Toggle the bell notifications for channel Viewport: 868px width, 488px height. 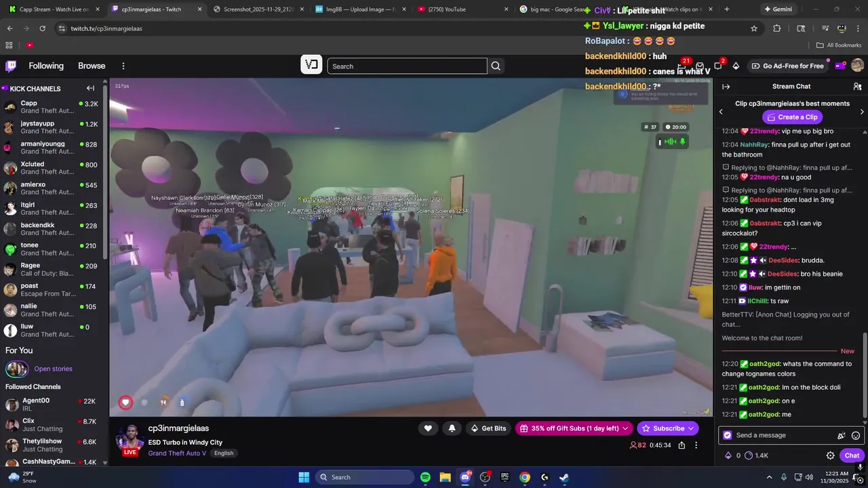click(452, 428)
